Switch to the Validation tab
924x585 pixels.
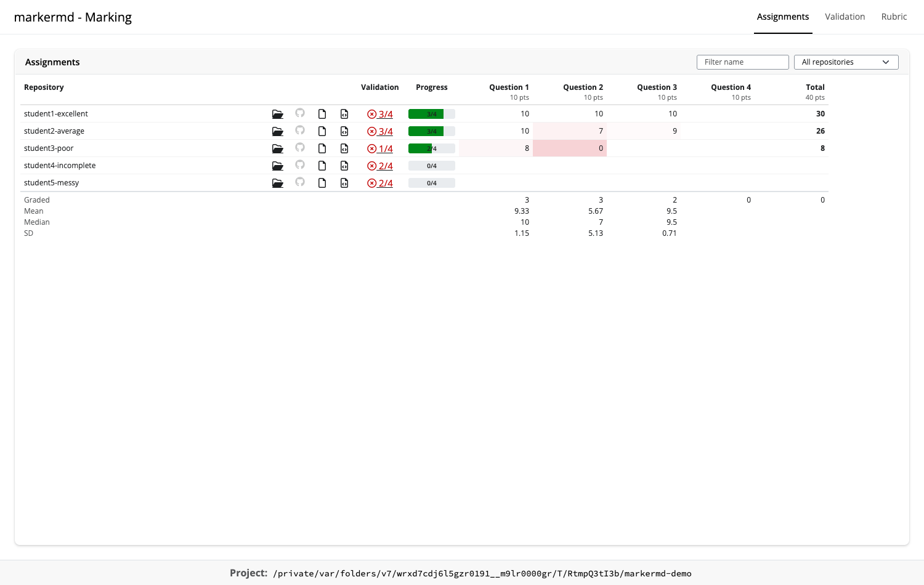coord(845,17)
